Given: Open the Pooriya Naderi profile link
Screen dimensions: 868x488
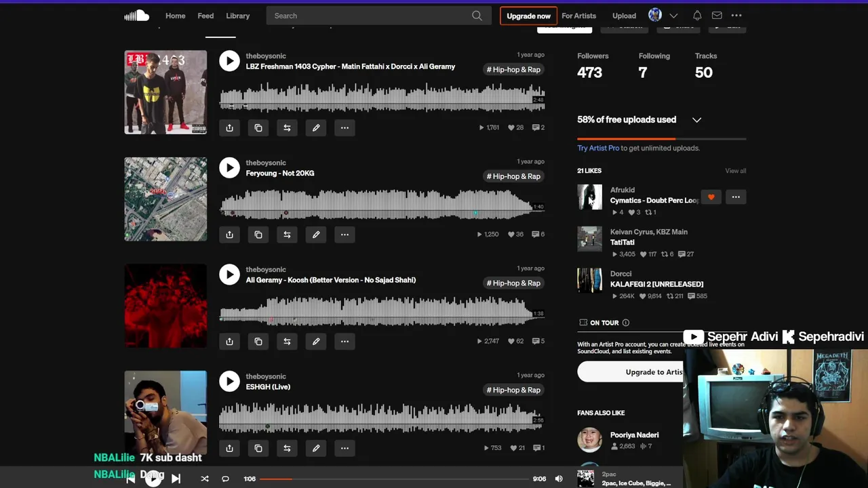Looking at the screenshot, I should pyautogui.click(x=634, y=435).
